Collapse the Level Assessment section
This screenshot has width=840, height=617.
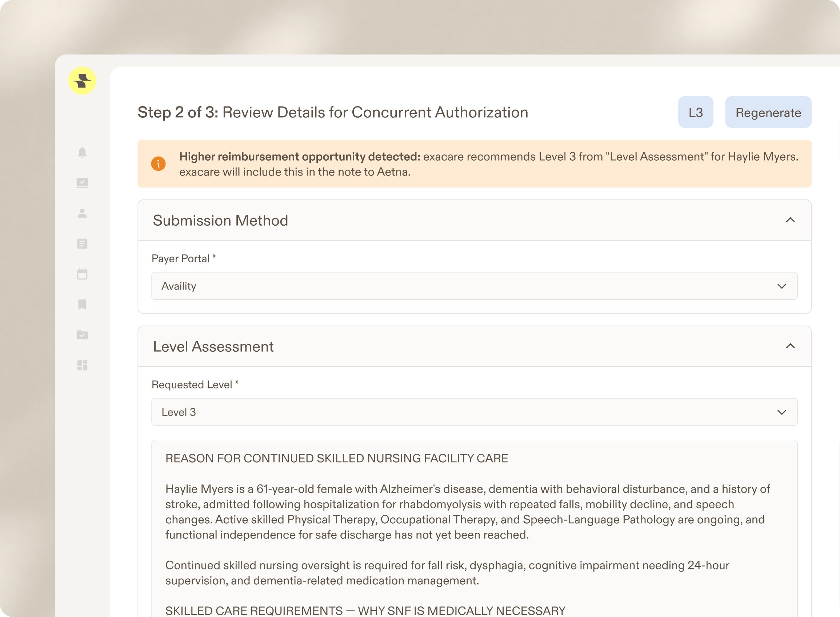coord(790,346)
